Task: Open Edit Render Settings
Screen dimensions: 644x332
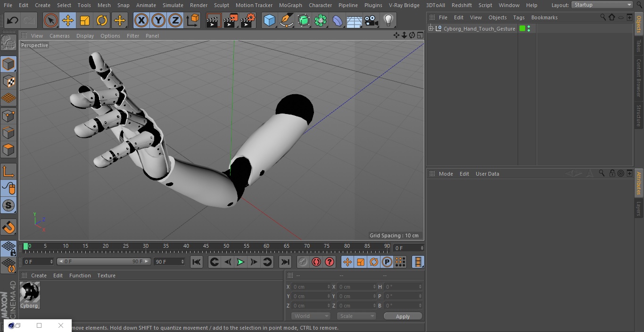Action: pyautogui.click(x=248, y=21)
